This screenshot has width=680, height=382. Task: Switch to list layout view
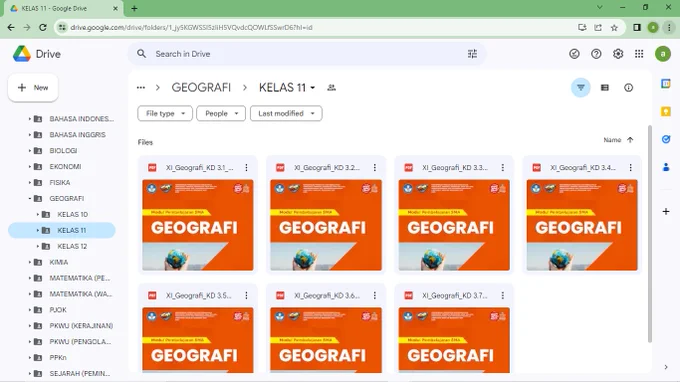(x=605, y=88)
